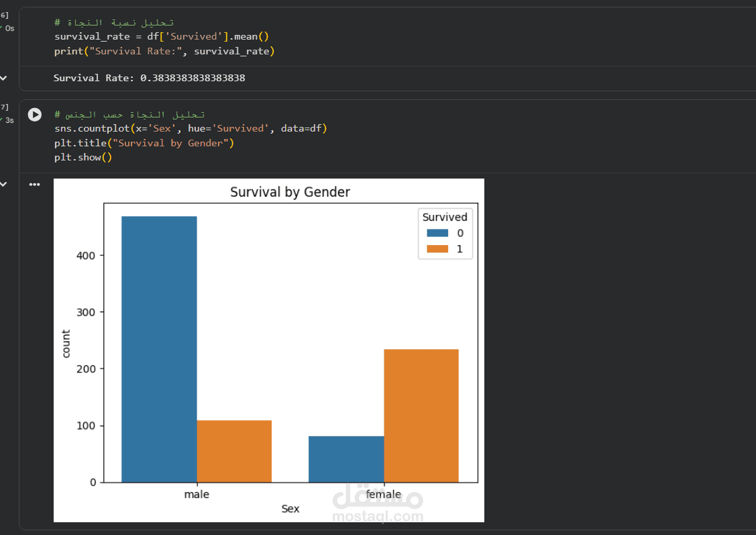Image resolution: width=756 pixels, height=535 pixels.
Task: Click the orange female survived bar
Action: pos(421,416)
